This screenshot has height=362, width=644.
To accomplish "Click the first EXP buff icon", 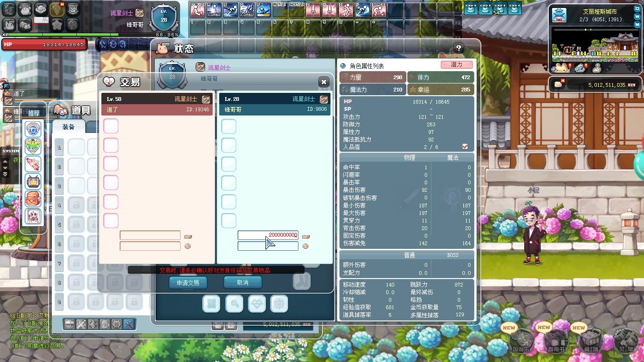I will tap(471, 8).
